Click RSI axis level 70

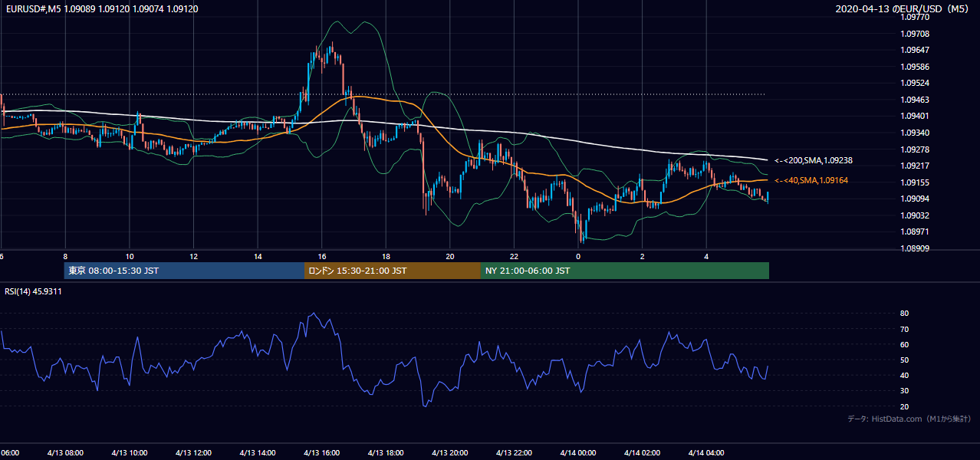tap(904, 329)
